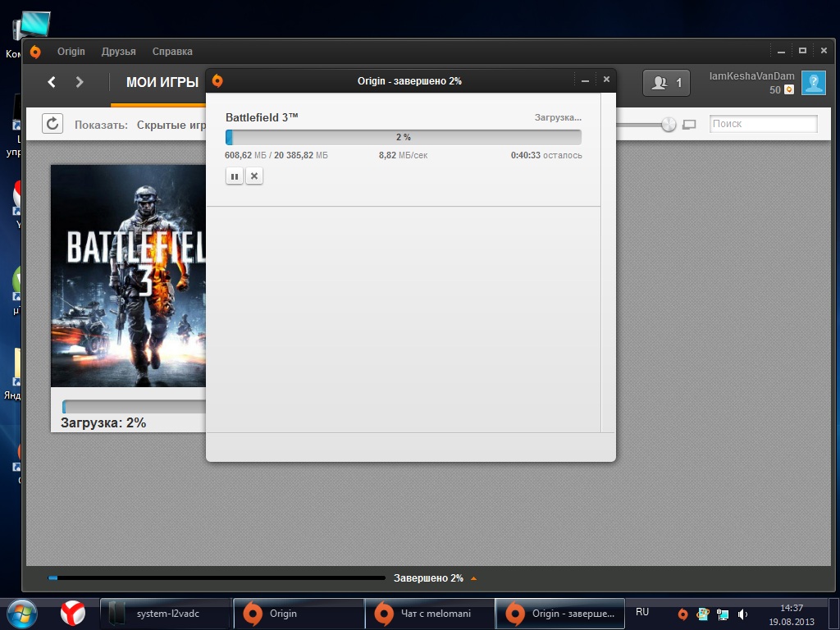This screenshot has height=630, width=840.
Task: Click the 0:40:33 осталось time remaining
Action: (546, 155)
